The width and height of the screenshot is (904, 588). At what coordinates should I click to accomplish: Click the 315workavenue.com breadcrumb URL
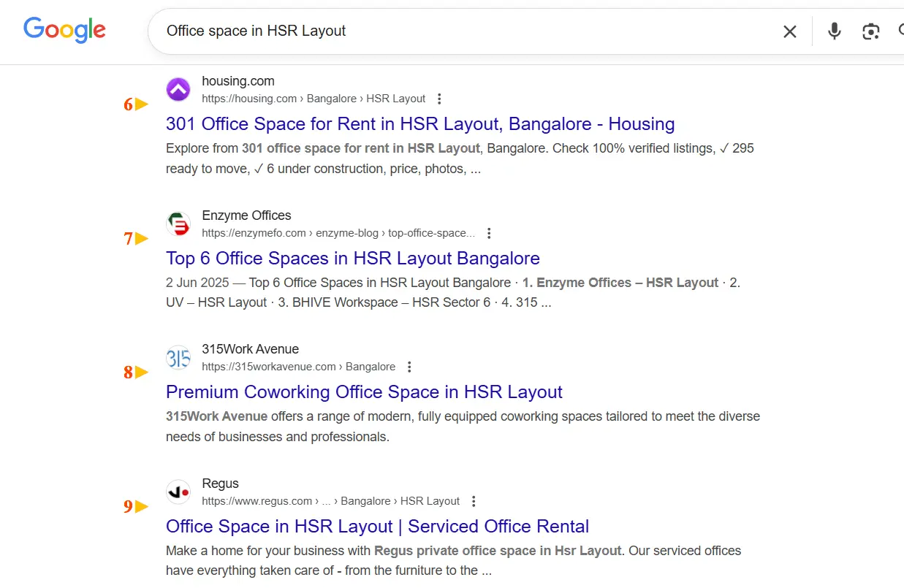pyautogui.click(x=298, y=367)
